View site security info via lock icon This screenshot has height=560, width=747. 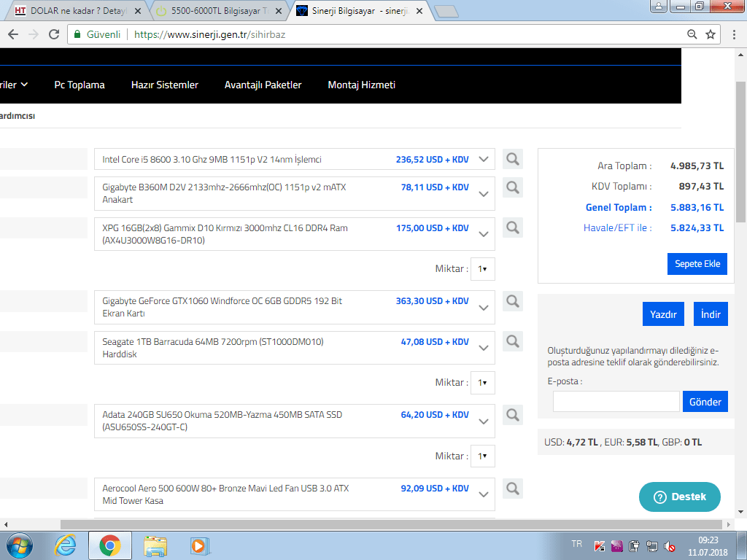tap(77, 34)
